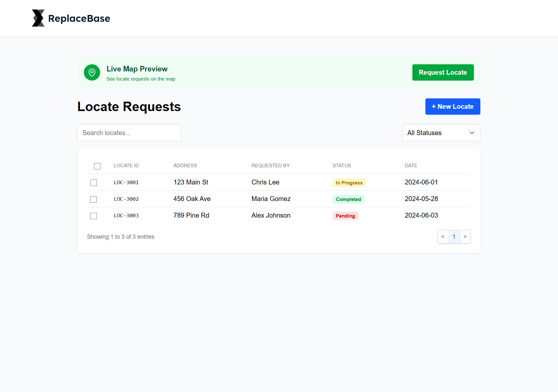Select the Completed status badge
Screen dimensions: 558x392
coord(348,199)
